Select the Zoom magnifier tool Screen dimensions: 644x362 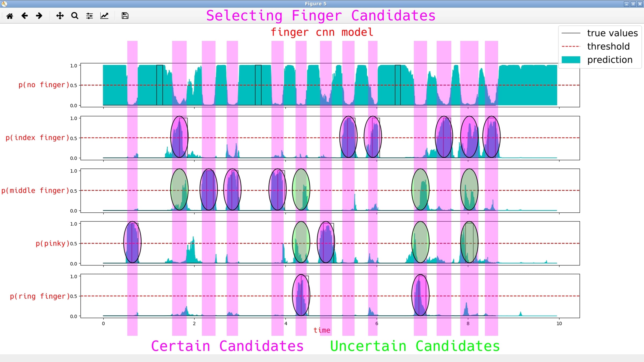pos(75,16)
